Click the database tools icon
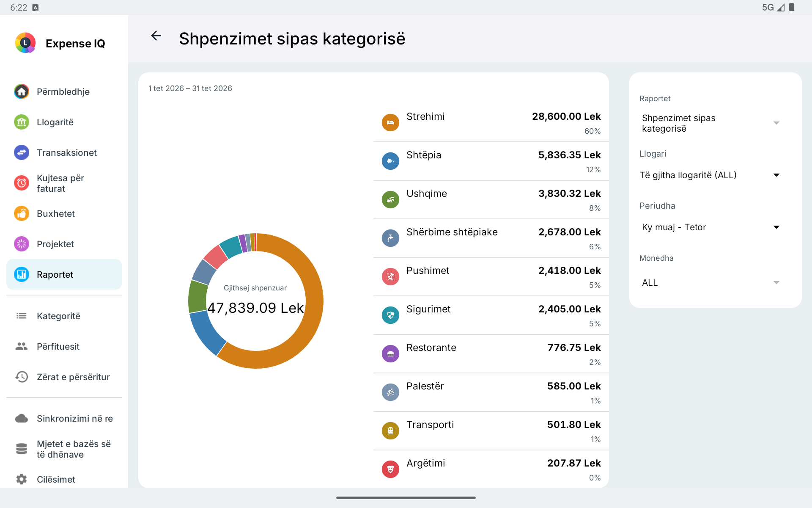The height and width of the screenshot is (508, 812). [x=22, y=449]
